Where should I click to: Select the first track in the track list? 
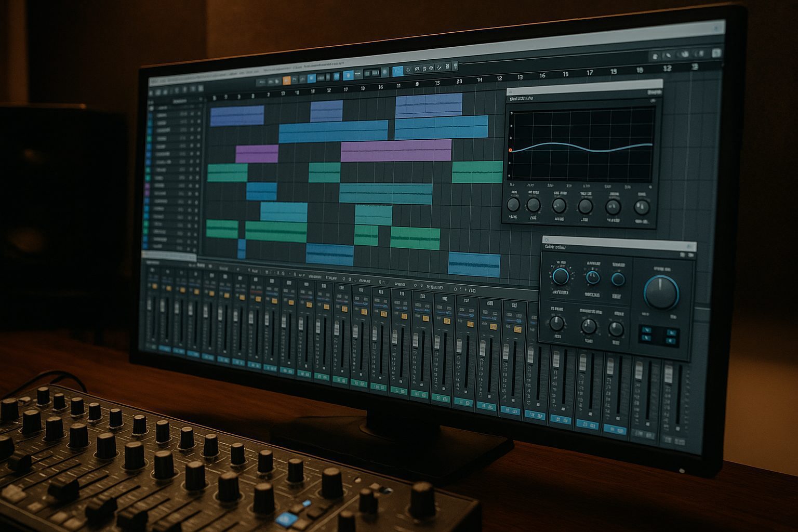click(x=161, y=108)
